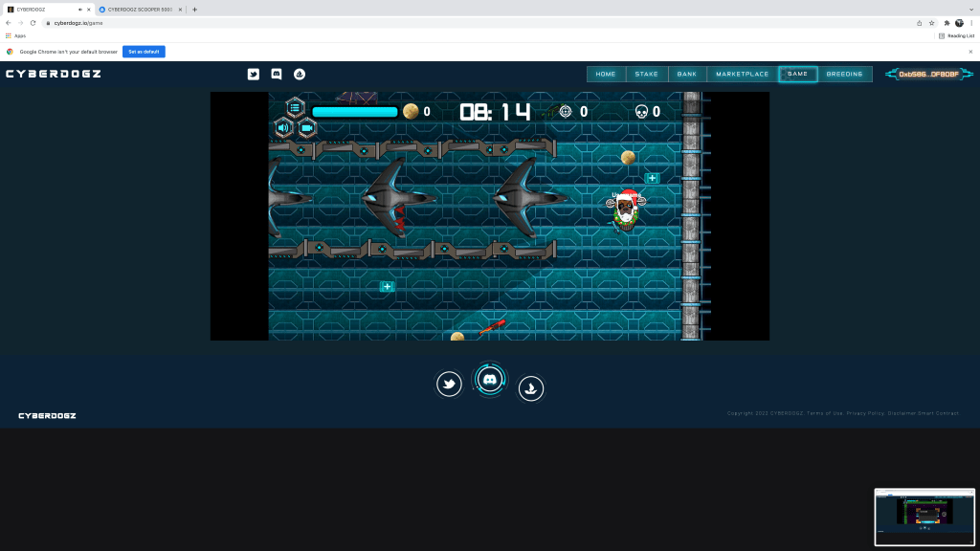Open the MARKETPLACE nav tab
The width and height of the screenshot is (980, 551).
click(x=742, y=74)
